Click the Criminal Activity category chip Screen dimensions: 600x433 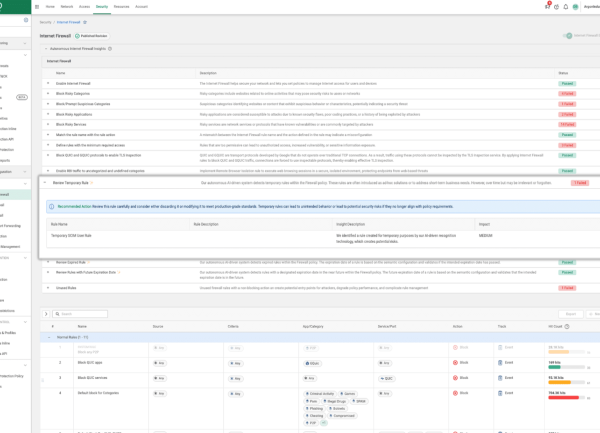click(320, 394)
